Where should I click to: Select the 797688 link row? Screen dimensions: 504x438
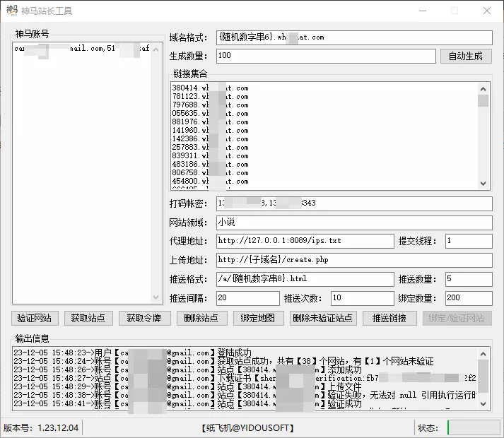[x=210, y=105]
